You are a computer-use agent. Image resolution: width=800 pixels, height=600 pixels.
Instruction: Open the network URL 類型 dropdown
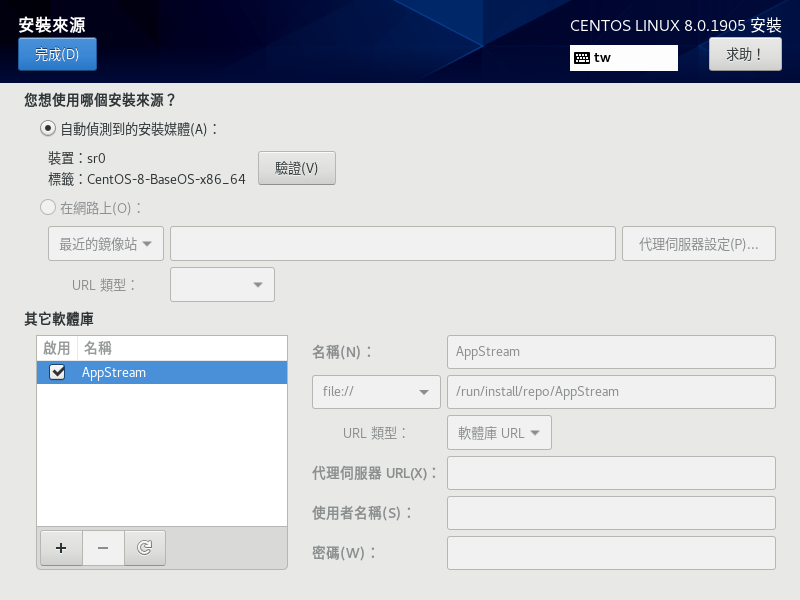click(222, 285)
